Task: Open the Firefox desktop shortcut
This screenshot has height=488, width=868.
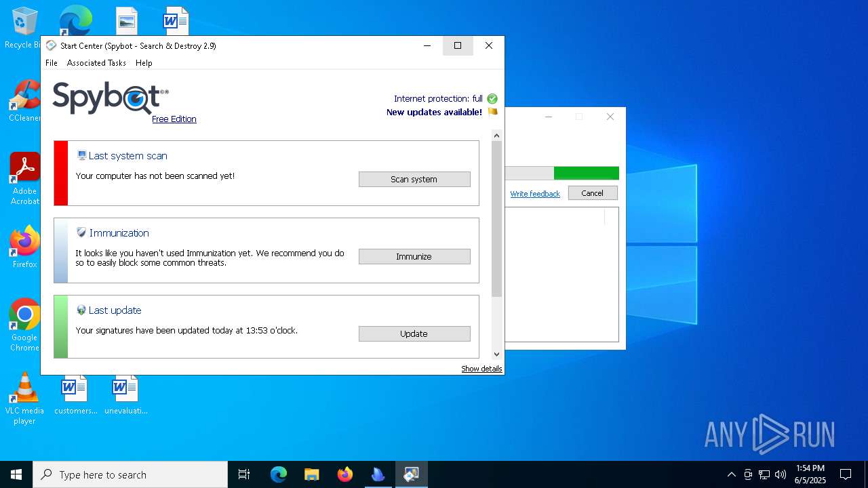Action: (x=25, y=247)
